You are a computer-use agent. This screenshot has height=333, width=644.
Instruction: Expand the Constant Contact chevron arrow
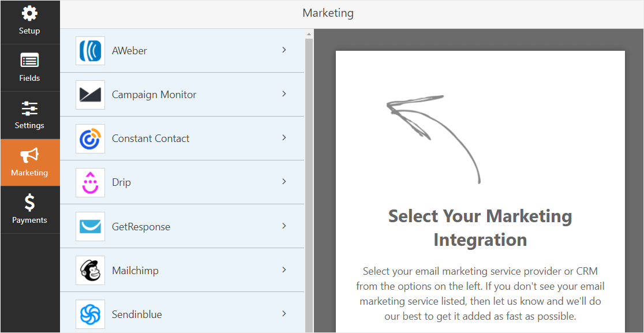[x=284, y=138]
